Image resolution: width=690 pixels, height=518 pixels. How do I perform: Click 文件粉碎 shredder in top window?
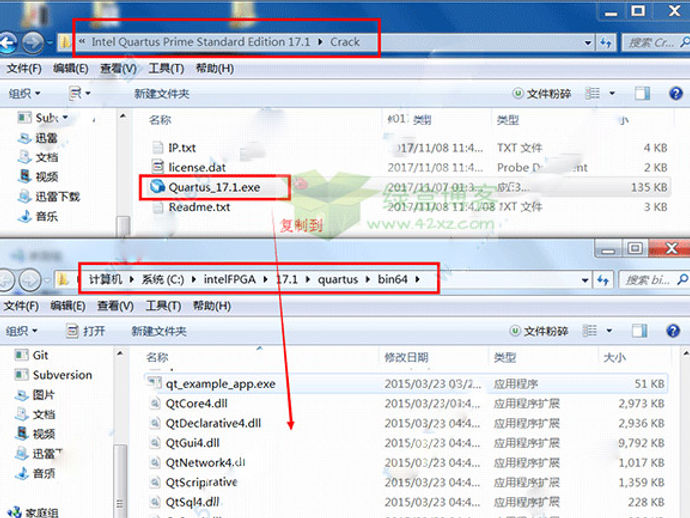(542, 93)
